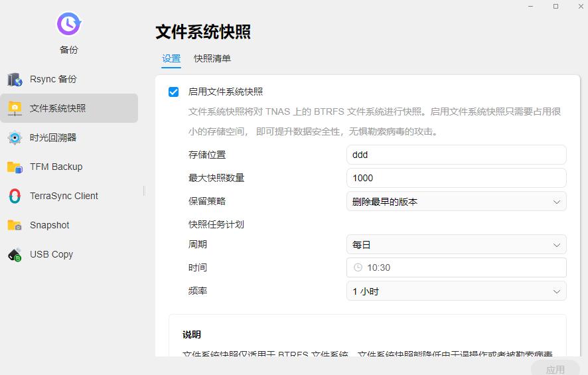Click the purple Backup app clock logo
The height and width of the screenshot is (375, 588).
pyautogui.click(x=69, y=24)
